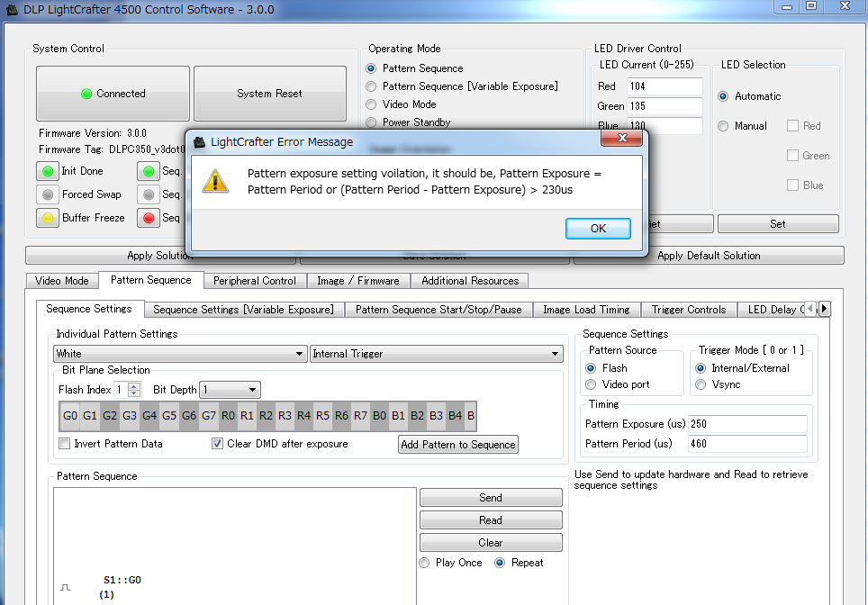
Task: Click the Pattern Period (us) field
Action: (x=747, y=444)
